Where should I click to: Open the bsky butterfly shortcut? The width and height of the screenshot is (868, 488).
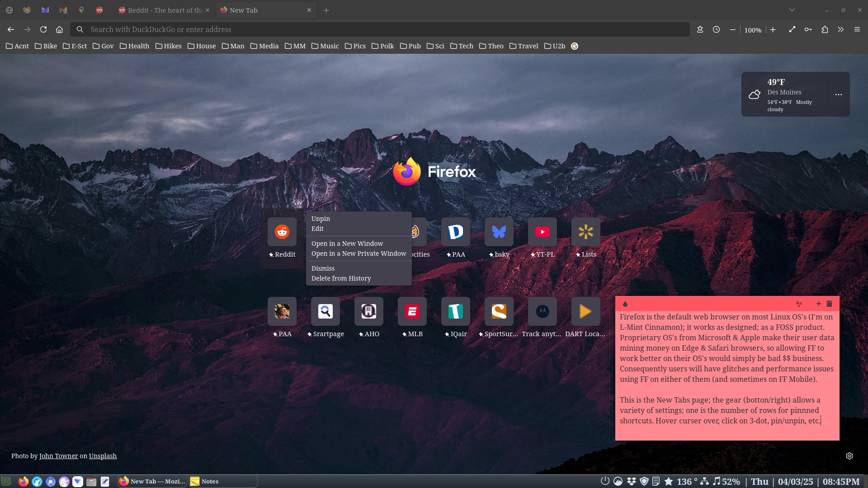pyautogui.click(x=499, y=232)
